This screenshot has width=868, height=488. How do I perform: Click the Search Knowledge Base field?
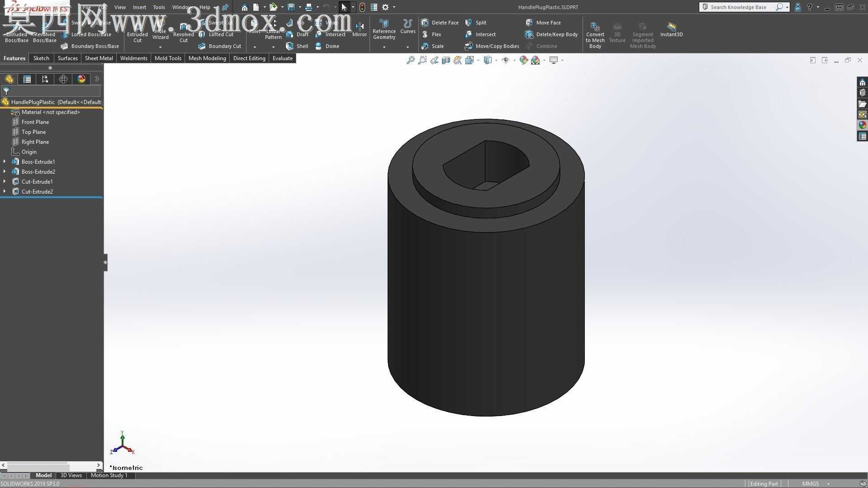coord(740,7)
